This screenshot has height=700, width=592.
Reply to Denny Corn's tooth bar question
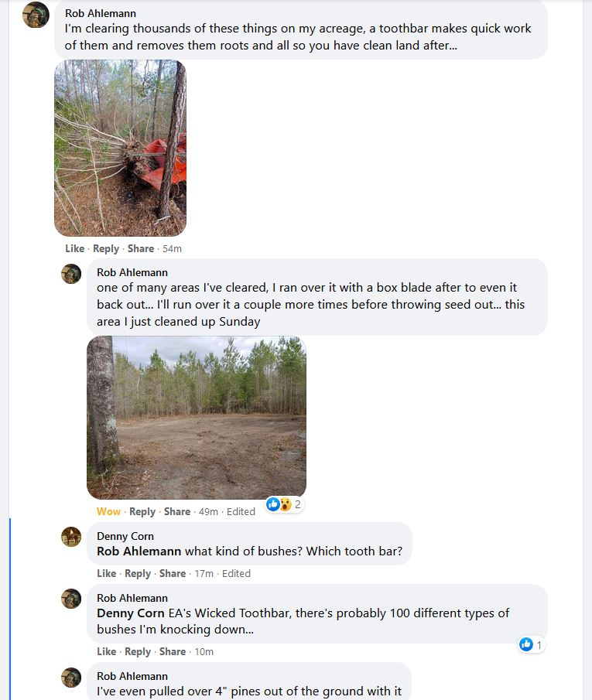[x=138, y=573]
